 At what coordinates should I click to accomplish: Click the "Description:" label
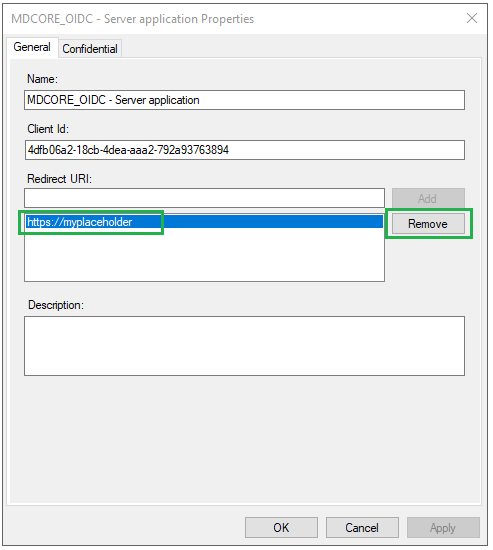click(x=56, y=305)
